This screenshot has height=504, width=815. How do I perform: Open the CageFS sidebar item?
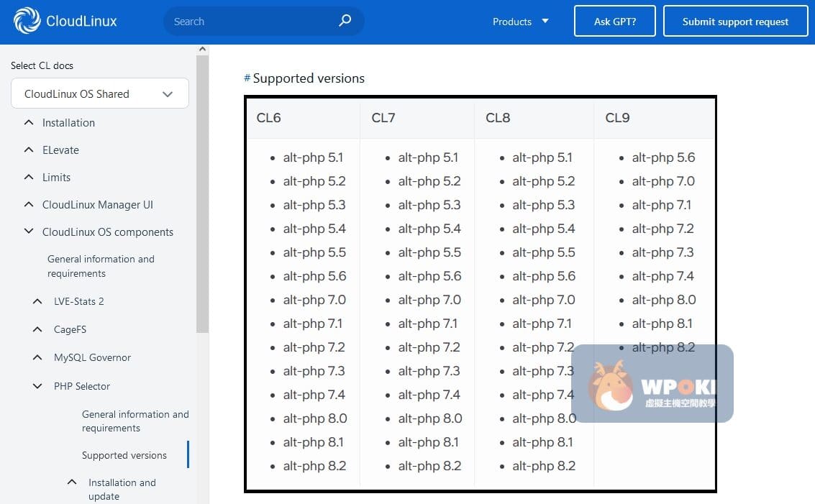click(69, 329)
